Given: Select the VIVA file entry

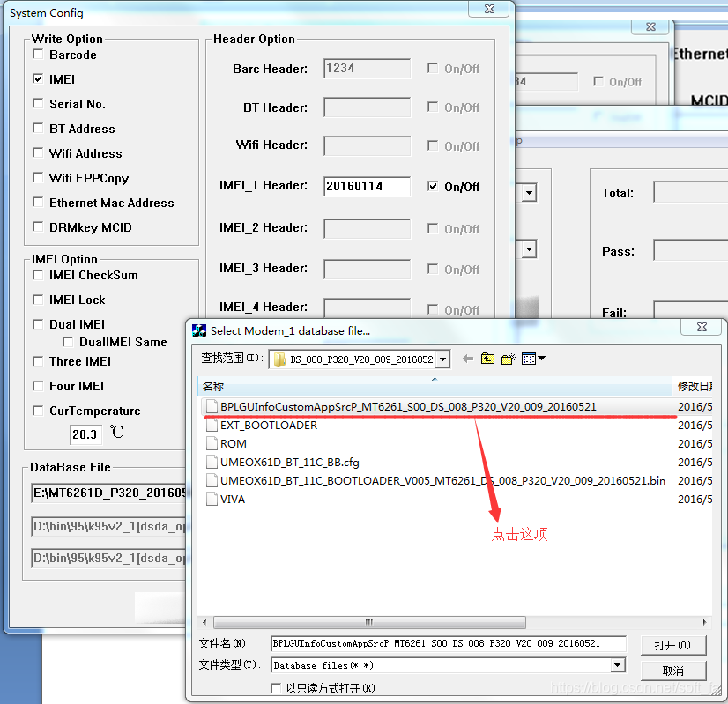Looking at the screenshot, I should pyautogui.click(x=233, y=500).
